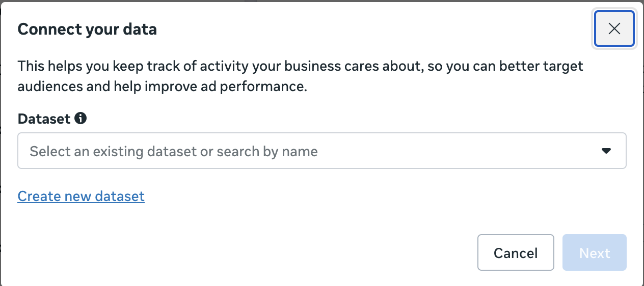Select the Dataset field label

[44, 119]
